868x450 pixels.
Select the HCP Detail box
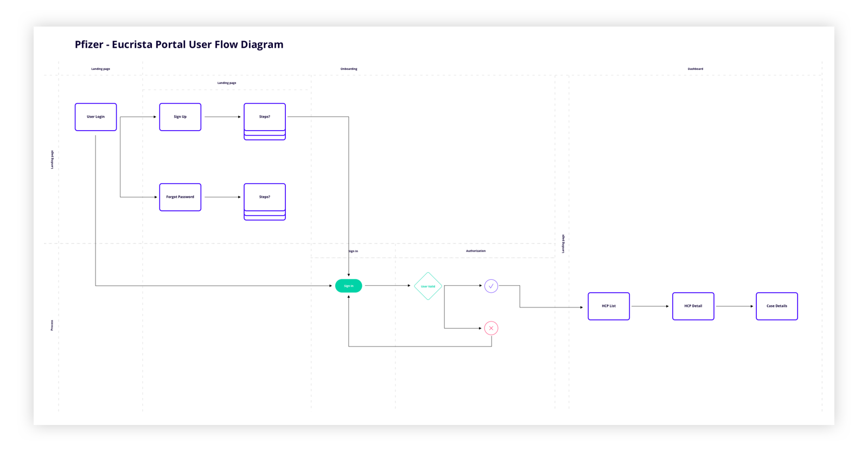[693, 306]
